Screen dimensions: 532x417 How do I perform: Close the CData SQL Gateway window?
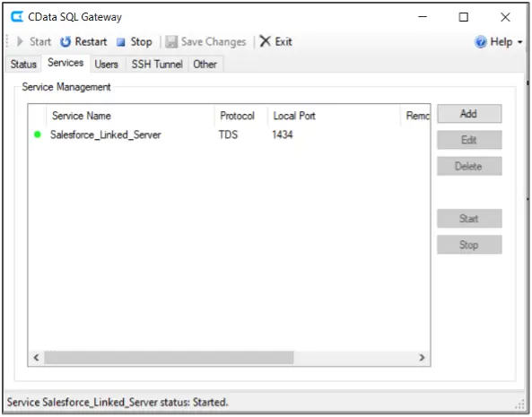[x=505, y=17]
